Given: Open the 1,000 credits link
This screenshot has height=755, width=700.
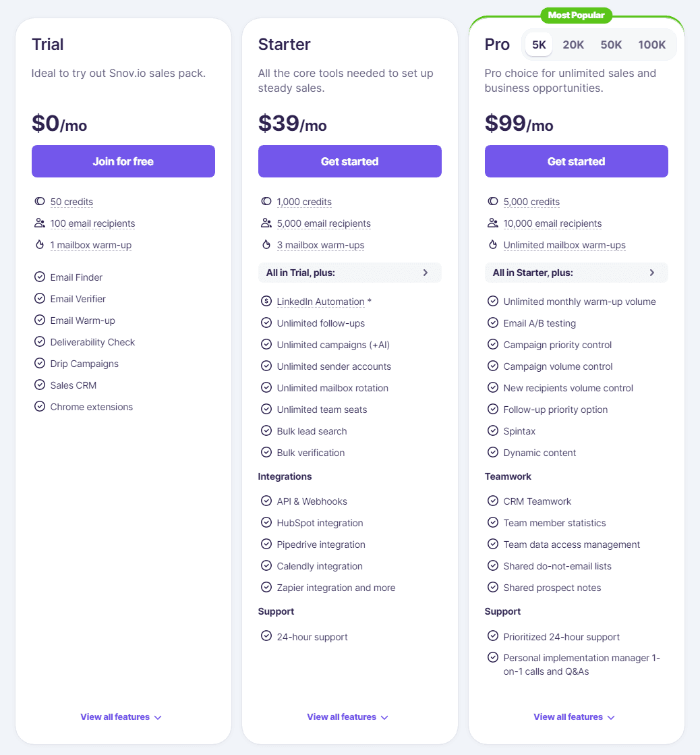Looking at the screenshot, I should tap(305, 201).
